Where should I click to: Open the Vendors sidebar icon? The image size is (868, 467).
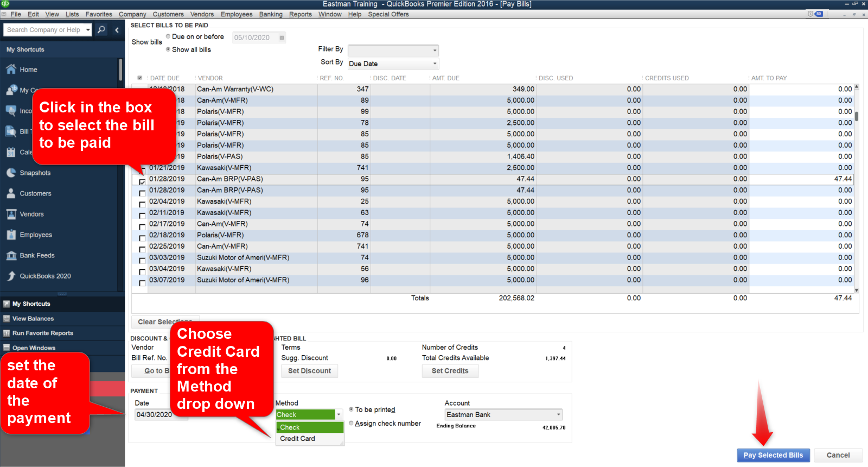(11, 214)
